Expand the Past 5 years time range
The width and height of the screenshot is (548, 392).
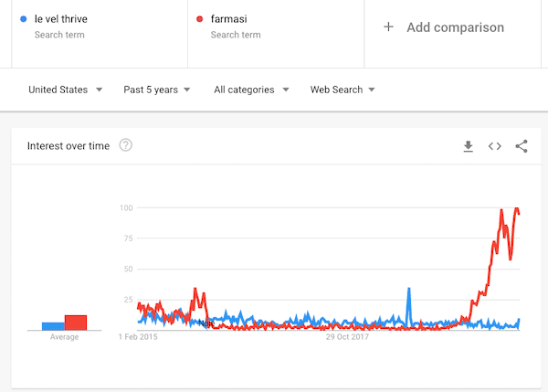point(156,90)
